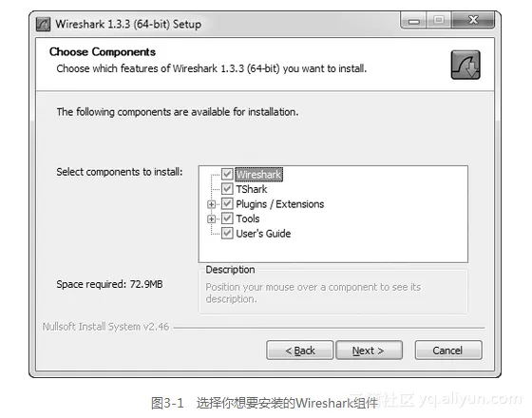
Task: Disable the Tools component checkbox
Action: tap(227, 218)
